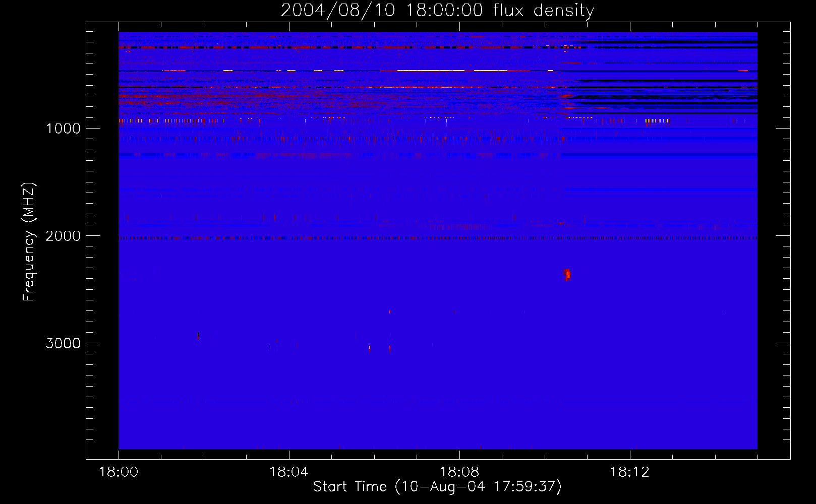Click the 1000 frequency tick label
Image resolution: width=816 pixels, height=504 pixels.
[63, 129]
